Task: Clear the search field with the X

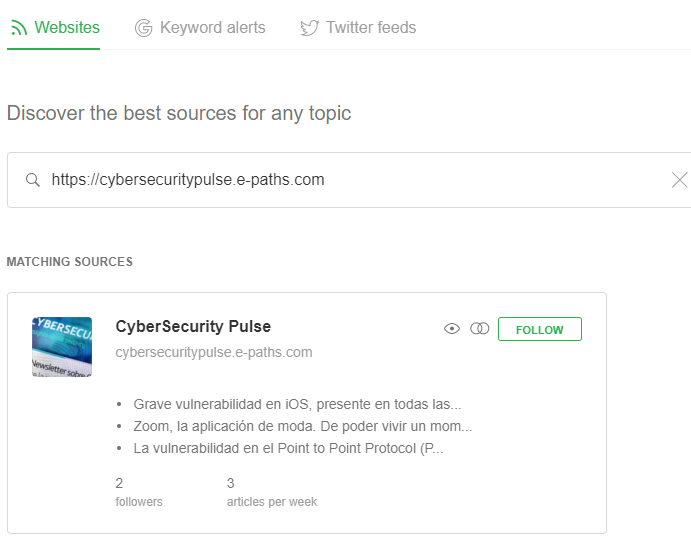Action: (x=679, y=180)
